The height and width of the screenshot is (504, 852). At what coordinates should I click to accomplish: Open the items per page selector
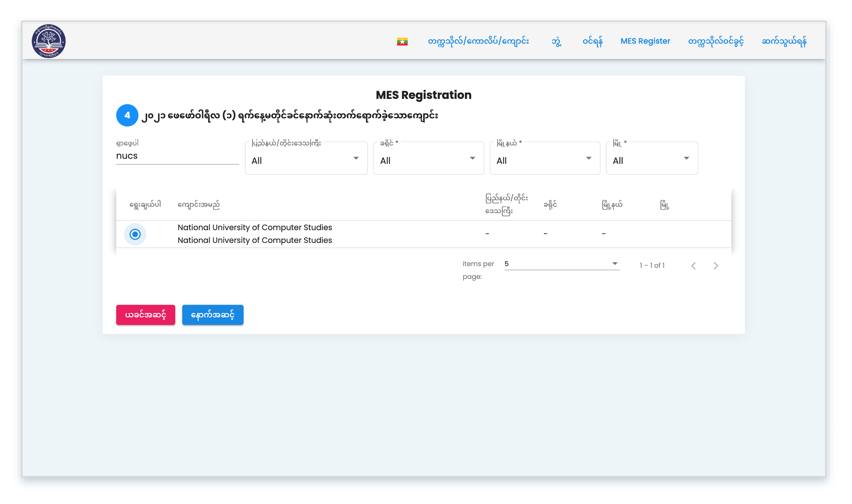(x=562, y=264)
